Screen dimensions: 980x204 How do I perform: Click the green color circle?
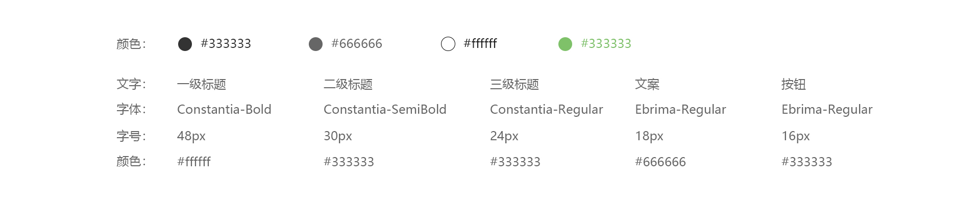click(x=565, y=44)
